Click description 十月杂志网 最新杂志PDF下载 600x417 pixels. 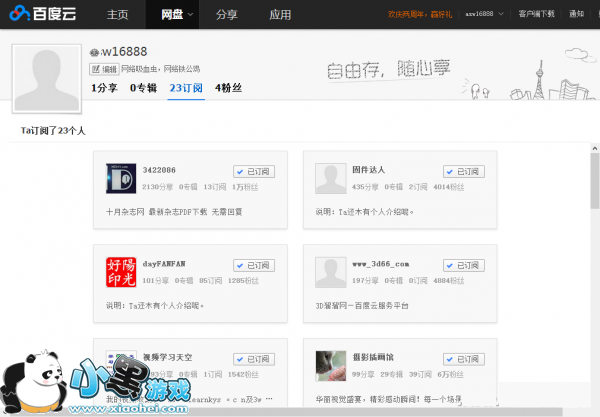coord(174,212)
